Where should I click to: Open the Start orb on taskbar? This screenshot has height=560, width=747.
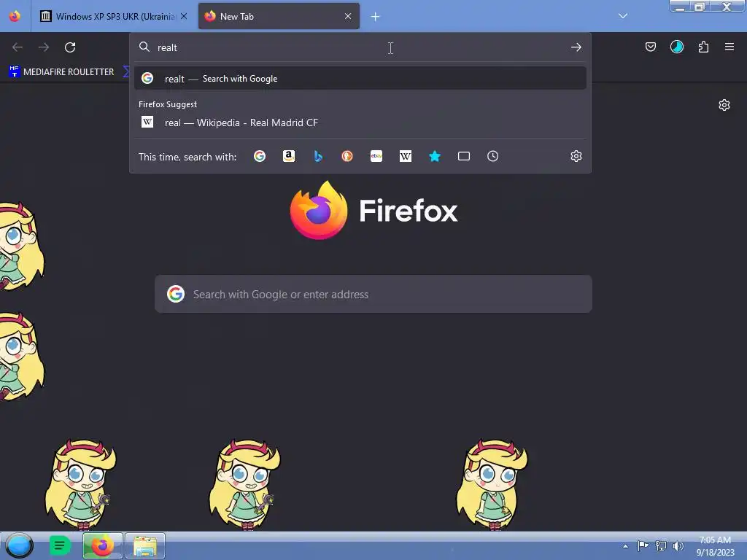pos(19,545)
